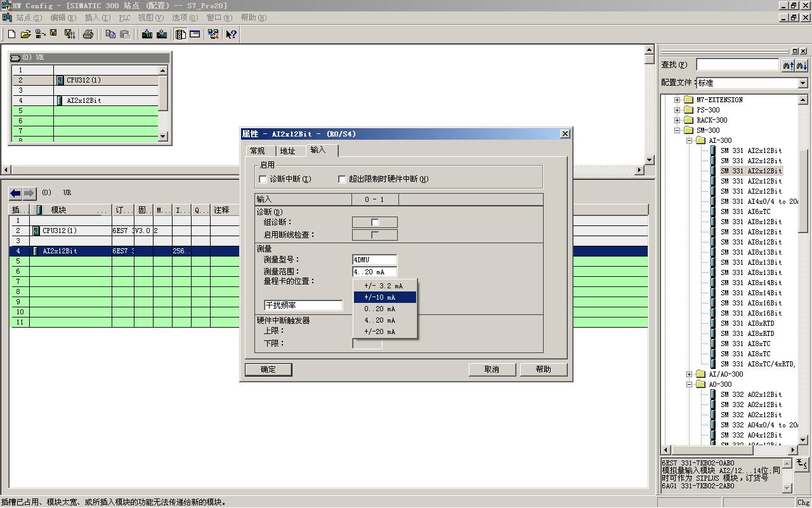Click the 取消 button in the dialog

click(x=492, y=370)
